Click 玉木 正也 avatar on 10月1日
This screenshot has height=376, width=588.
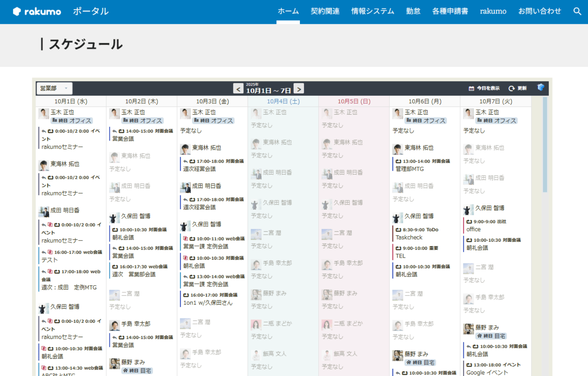pyautogui.click(x=44, y=113)
